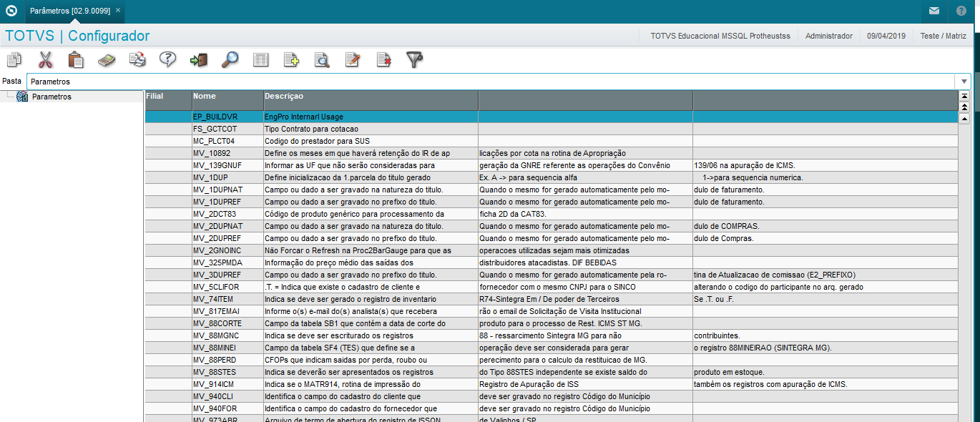Select the MC_PLCT04 parameter

(x=551, y=141)
